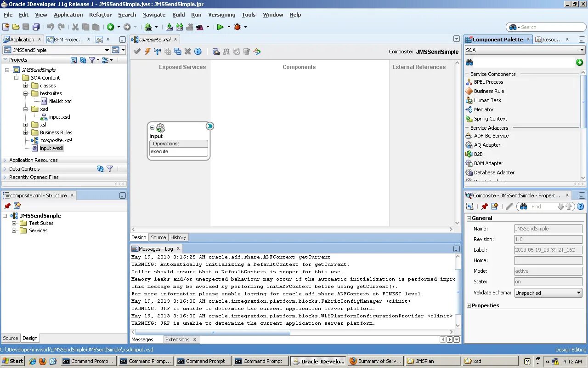This screenshot has height=368, width=588.
Task: Toggle the freeze-view pin in Structure panel
Action: point(7,206)
